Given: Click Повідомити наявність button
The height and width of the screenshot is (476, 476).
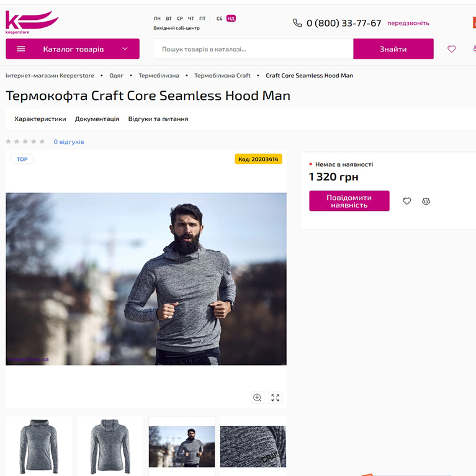Looking at the screenshot, I should click(349, 201).
